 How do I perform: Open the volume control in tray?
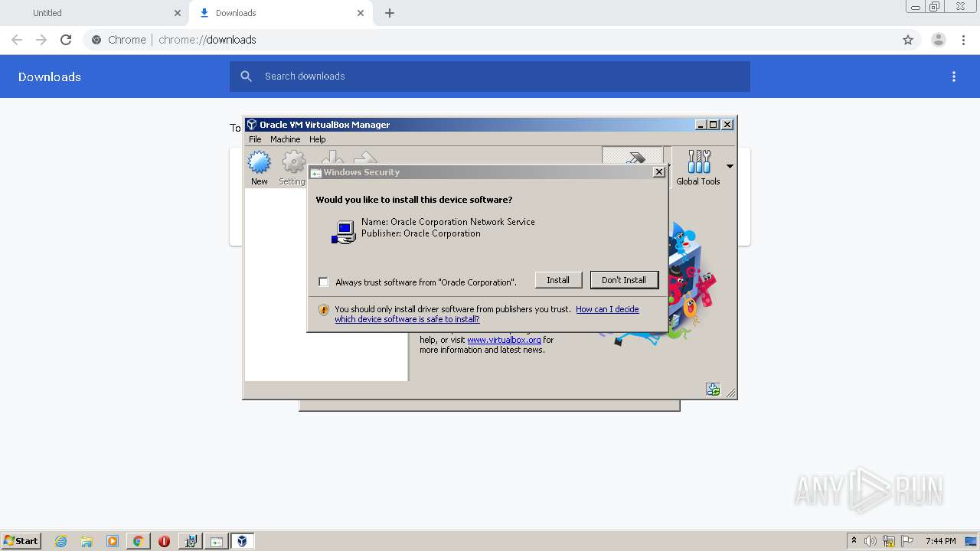871,541
